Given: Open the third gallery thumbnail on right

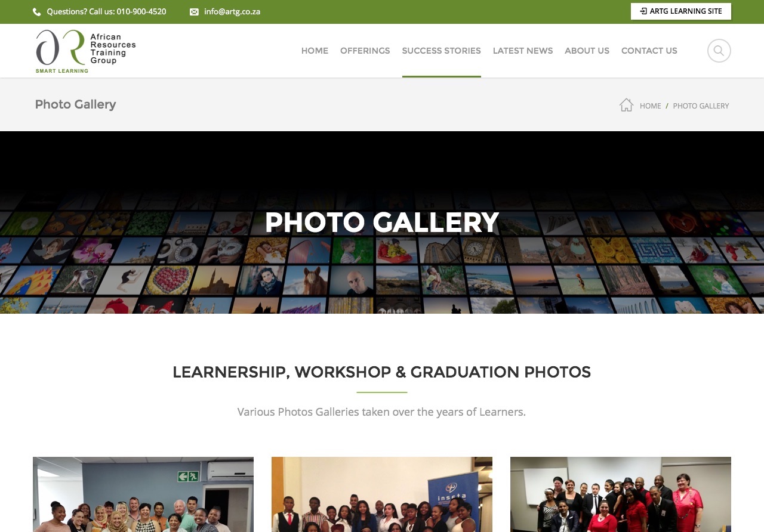Looking at the screenshot, I should click(x=621, y=494).
